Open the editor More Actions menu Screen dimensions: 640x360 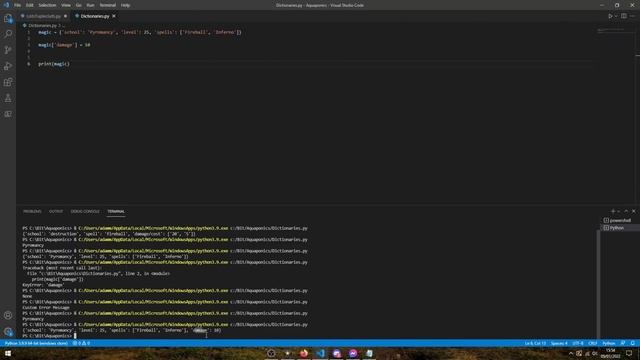pyautogui.click(x=632, y=16)
